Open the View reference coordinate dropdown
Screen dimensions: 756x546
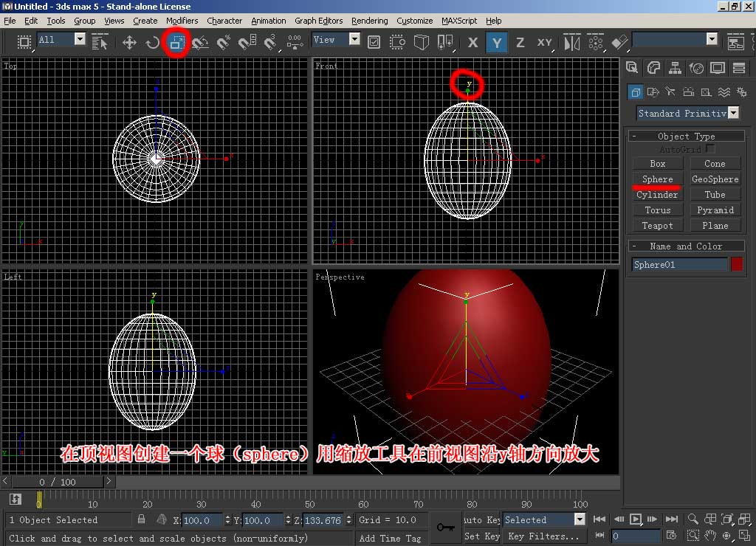[336, 40]
